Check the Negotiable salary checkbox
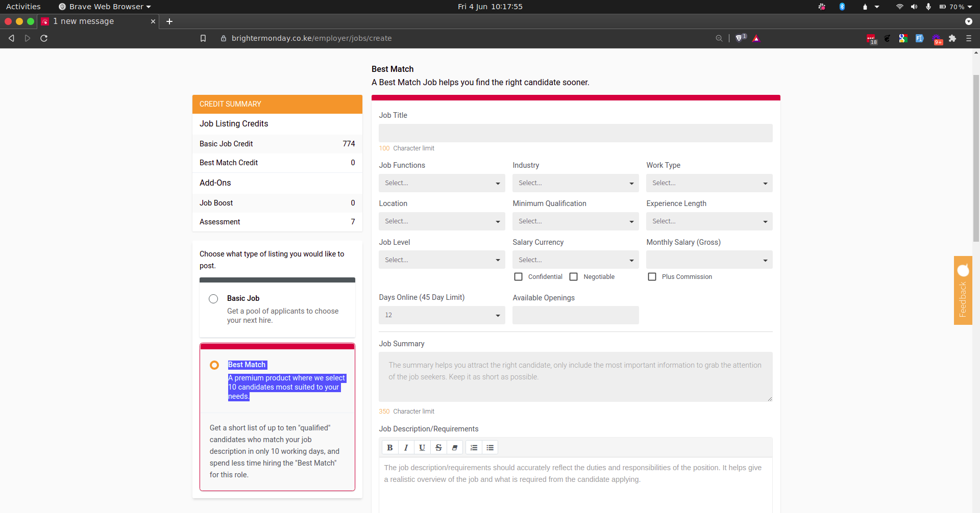 (574, 277)
